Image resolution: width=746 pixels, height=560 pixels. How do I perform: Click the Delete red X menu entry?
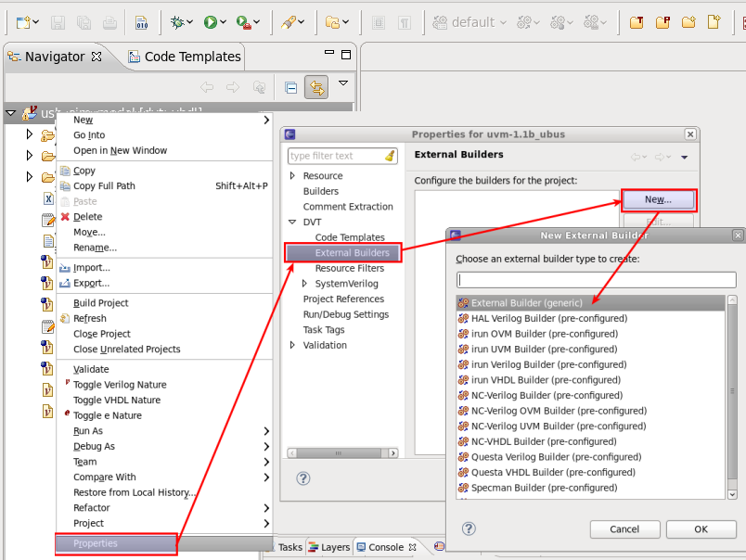click(87, 217)
